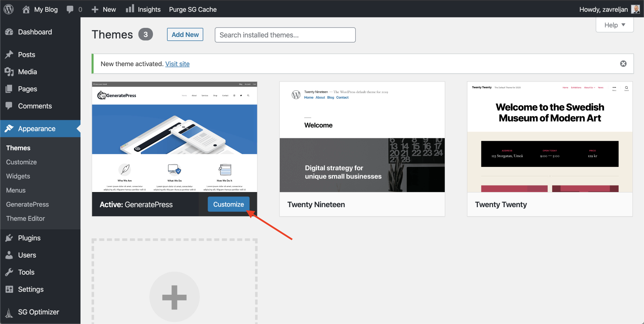Open the comments bubble icon in the admin bar
Image resolution: width=644 pixels, height=324 pixels.
[70, 9]
